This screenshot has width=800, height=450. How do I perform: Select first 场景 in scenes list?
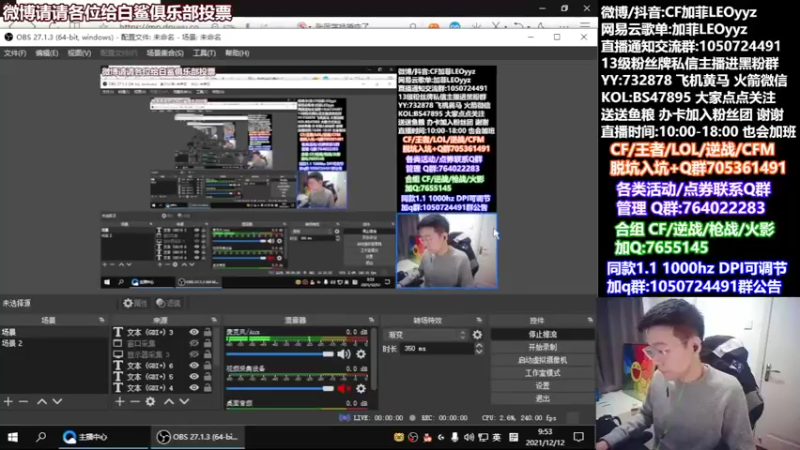(x=54, y=332)
